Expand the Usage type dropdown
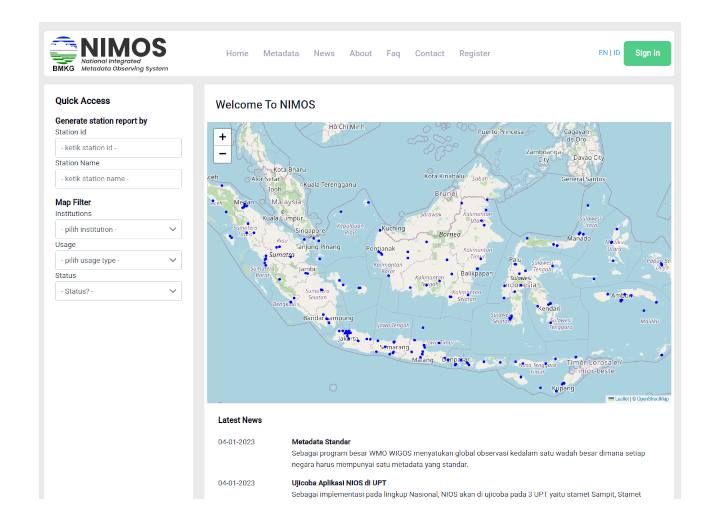Screen dimensions: 720x520 click(118, 260)
